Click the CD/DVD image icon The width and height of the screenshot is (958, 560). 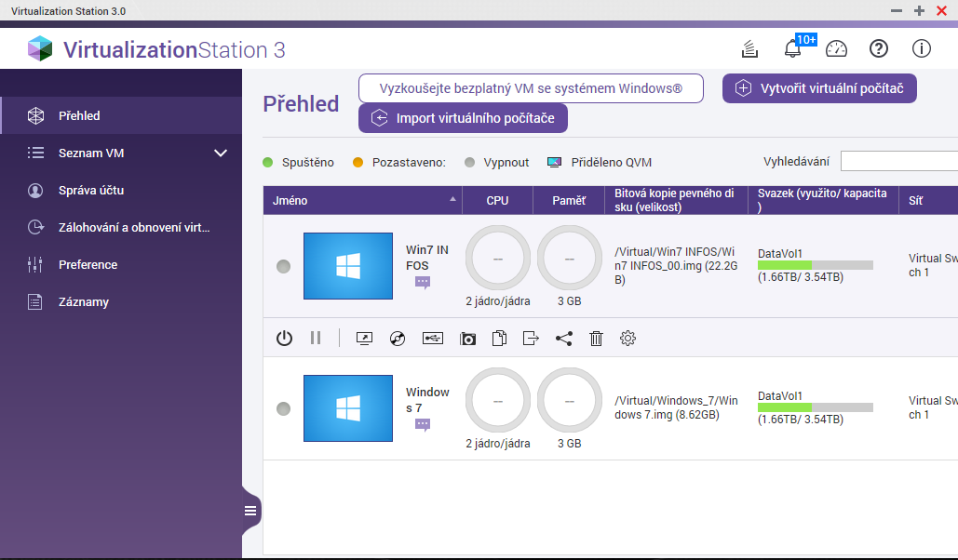coord(398,339)
